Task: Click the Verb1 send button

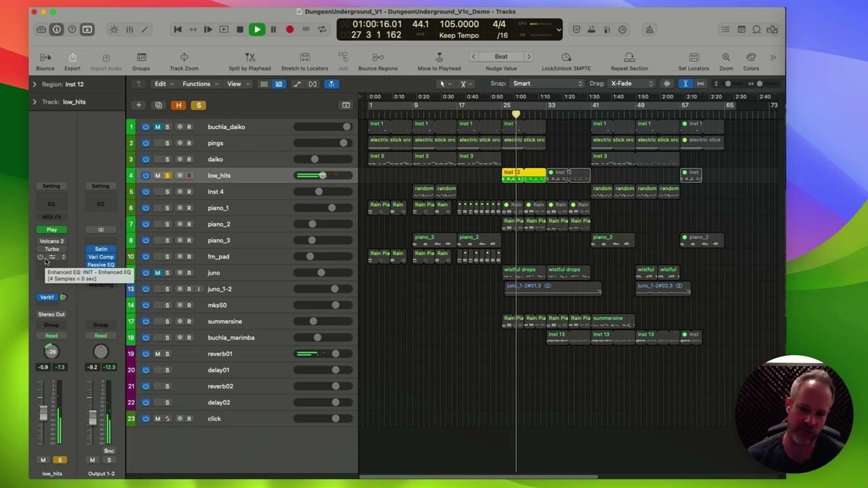Action: (x=47, y=297)
